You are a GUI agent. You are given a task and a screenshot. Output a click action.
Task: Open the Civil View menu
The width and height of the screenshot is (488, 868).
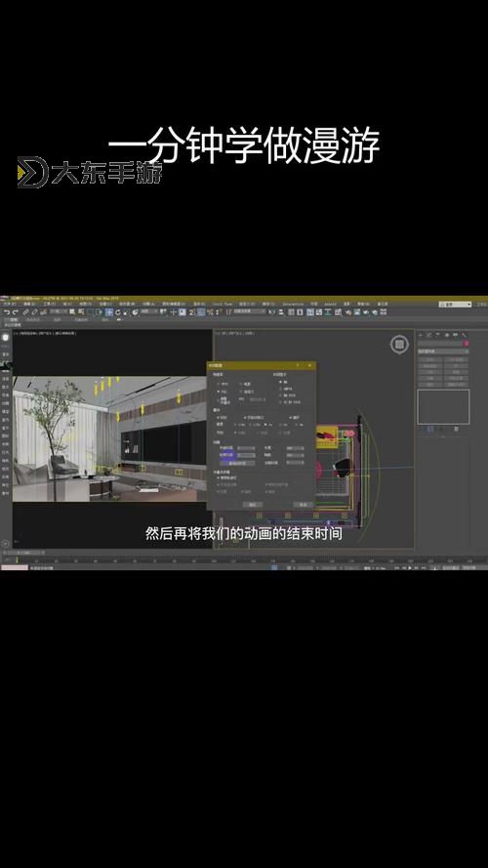pos(223,304)
